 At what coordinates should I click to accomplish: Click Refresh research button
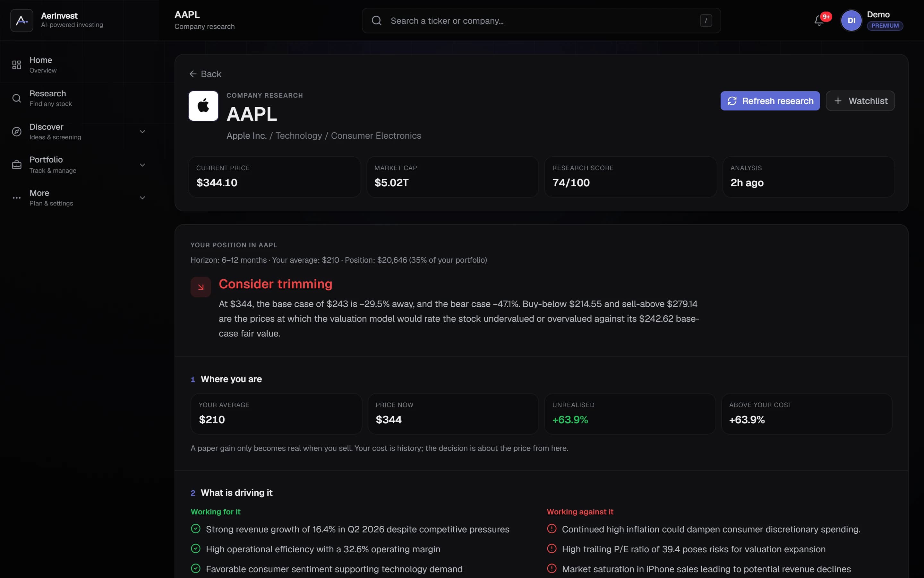(x=770, y=101)
